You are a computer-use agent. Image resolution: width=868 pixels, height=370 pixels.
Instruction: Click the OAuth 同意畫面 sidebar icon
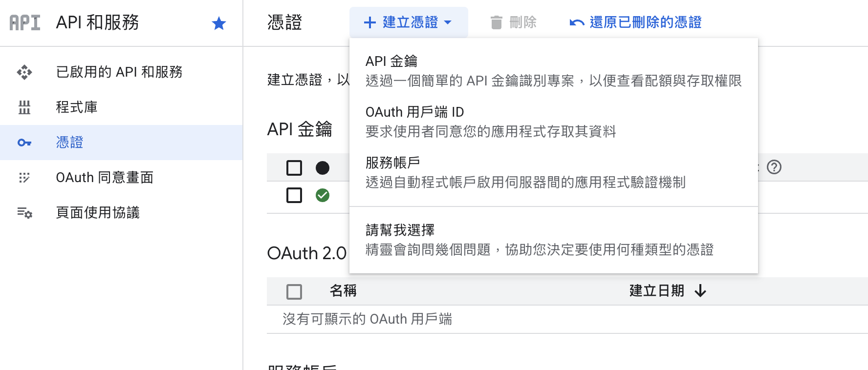pos(24,178)
